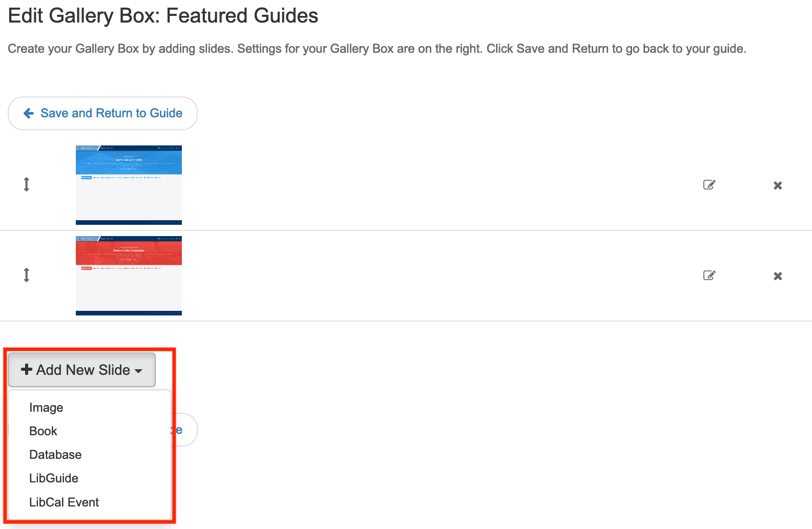
Task: Click the partially hidden button behind the menu
Action: pos(184,430)
